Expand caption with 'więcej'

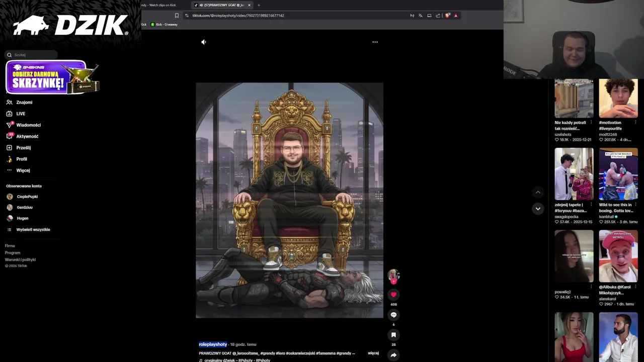373,353
